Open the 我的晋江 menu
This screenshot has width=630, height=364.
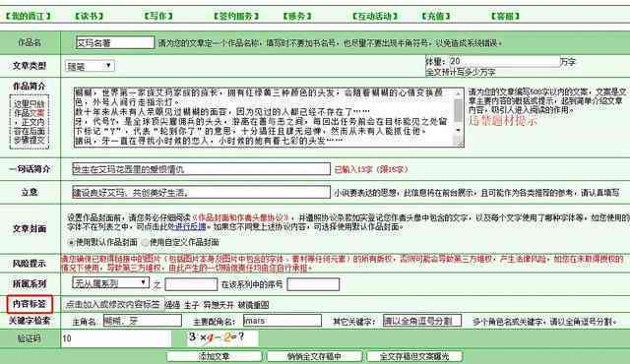click(29, 16)
